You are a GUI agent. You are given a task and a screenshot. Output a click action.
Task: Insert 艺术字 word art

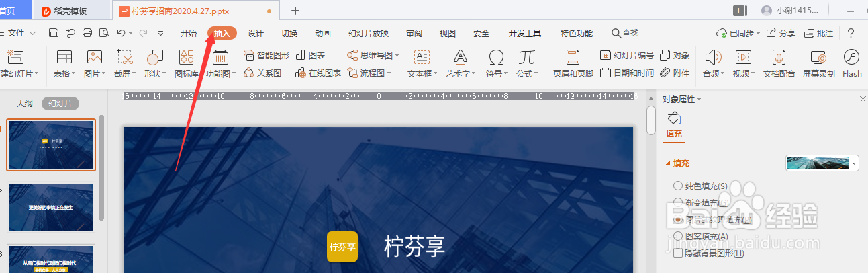coord(461,64)
